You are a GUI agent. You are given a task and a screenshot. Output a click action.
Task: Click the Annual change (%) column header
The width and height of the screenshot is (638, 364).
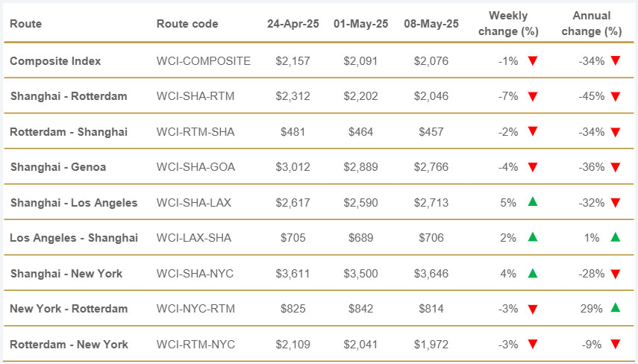pyautogui.click(x=591, y=24)
